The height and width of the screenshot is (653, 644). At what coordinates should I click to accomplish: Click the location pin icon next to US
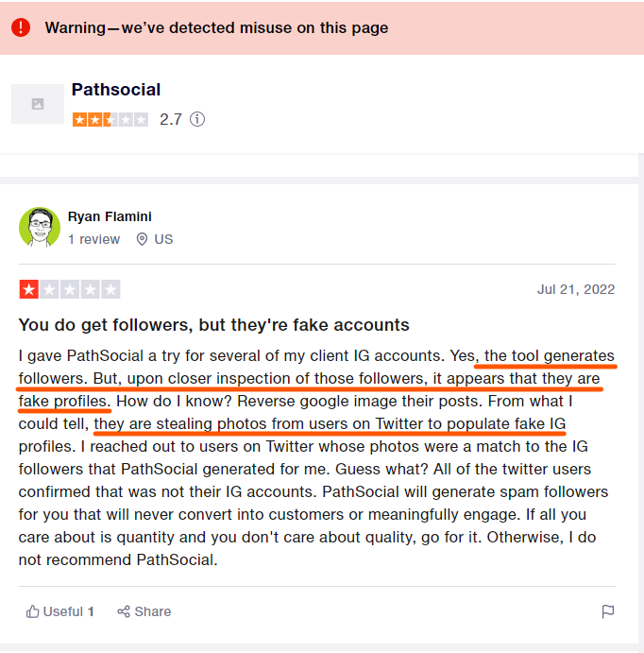[x=142, y=239]
